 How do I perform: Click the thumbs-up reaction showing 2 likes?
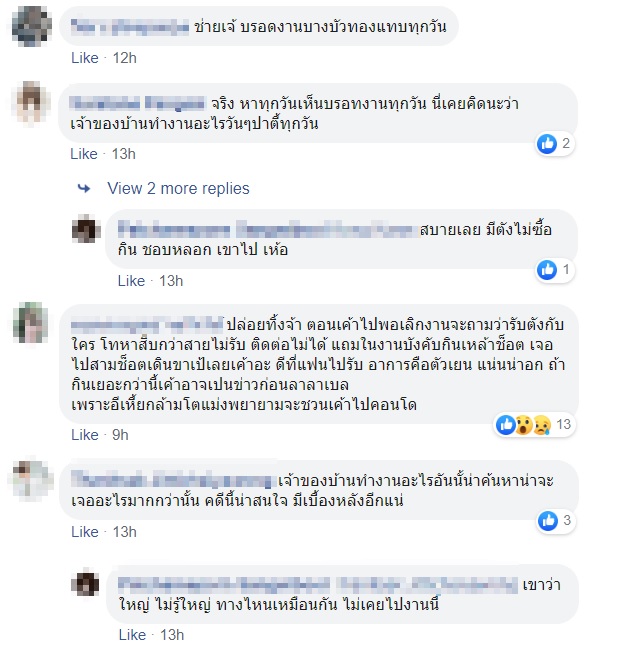tap(554, 144)
